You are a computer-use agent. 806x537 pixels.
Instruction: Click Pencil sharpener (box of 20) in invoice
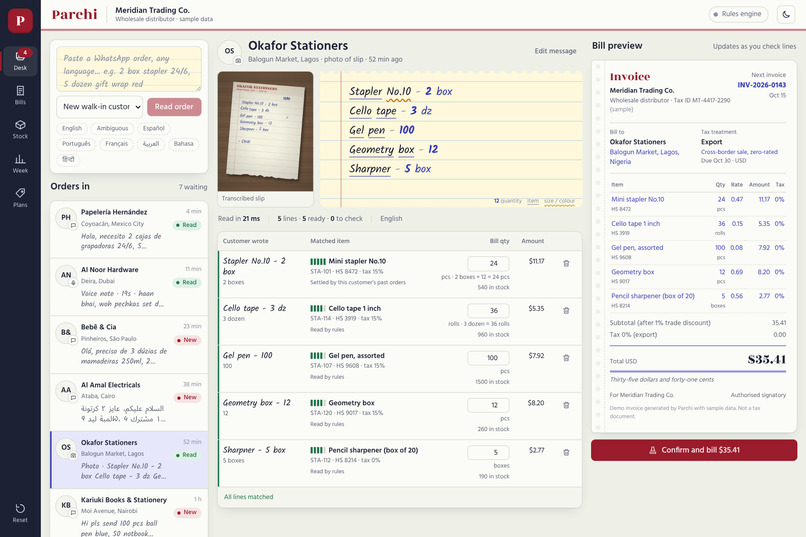tap(653, 296)
